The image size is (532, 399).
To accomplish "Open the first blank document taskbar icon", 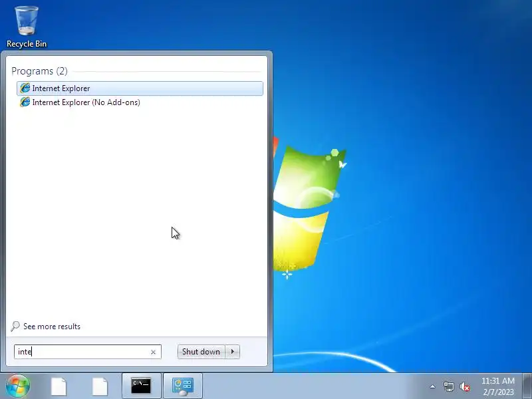I will click(59, 386).
